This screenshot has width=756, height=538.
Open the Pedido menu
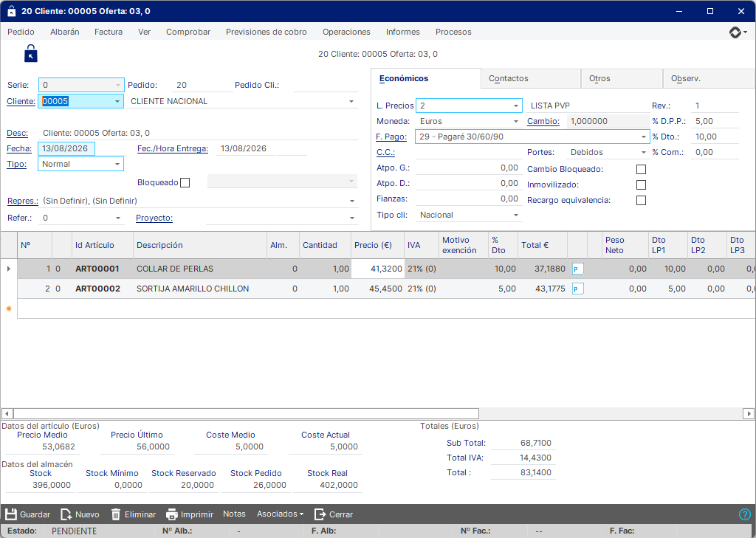21,32
